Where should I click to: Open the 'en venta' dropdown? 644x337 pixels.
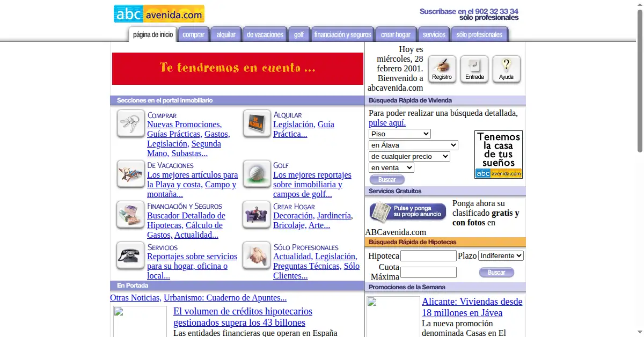391,167
